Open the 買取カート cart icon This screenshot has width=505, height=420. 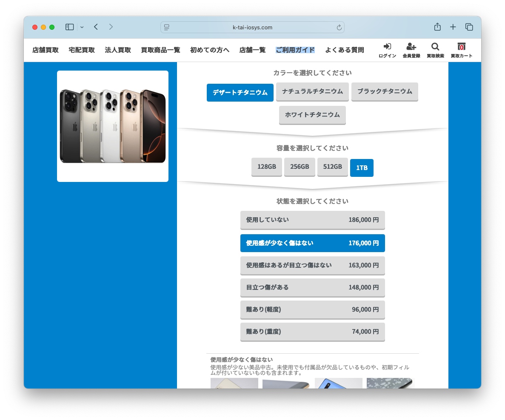point(461,47)
